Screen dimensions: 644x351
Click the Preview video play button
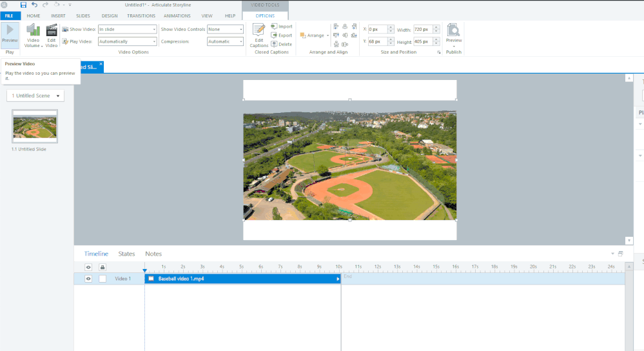coord(10,32)
